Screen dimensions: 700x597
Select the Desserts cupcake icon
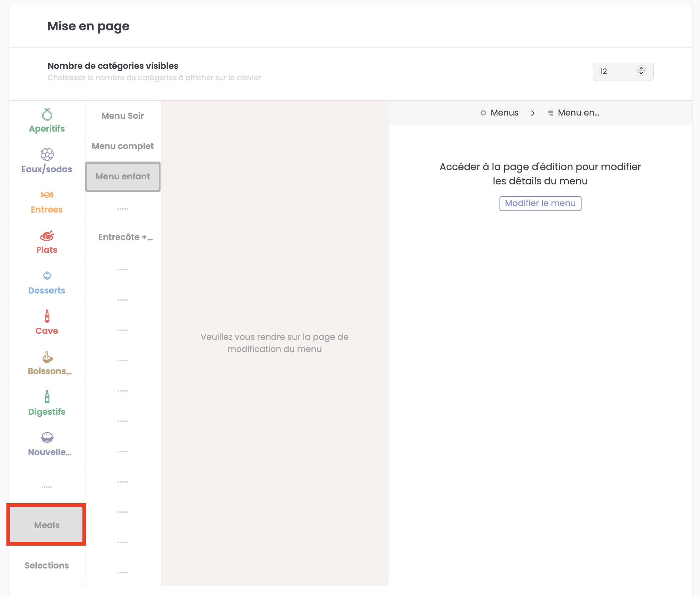47,276
